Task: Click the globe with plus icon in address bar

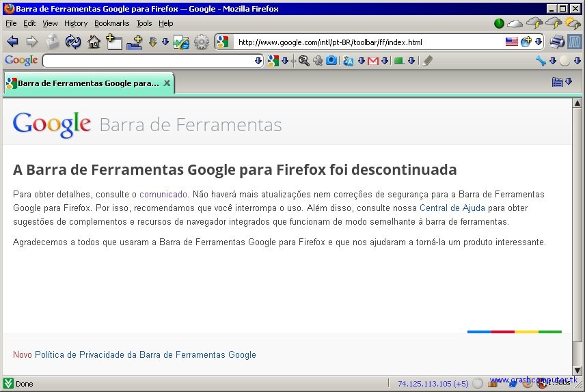Action: pyautogui.click(x=526, y=42)
